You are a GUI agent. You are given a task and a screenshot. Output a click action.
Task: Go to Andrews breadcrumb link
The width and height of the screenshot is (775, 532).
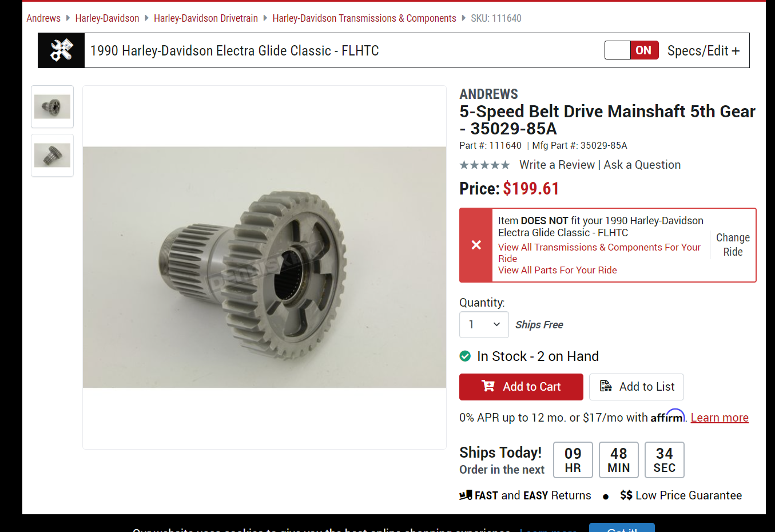43,18
